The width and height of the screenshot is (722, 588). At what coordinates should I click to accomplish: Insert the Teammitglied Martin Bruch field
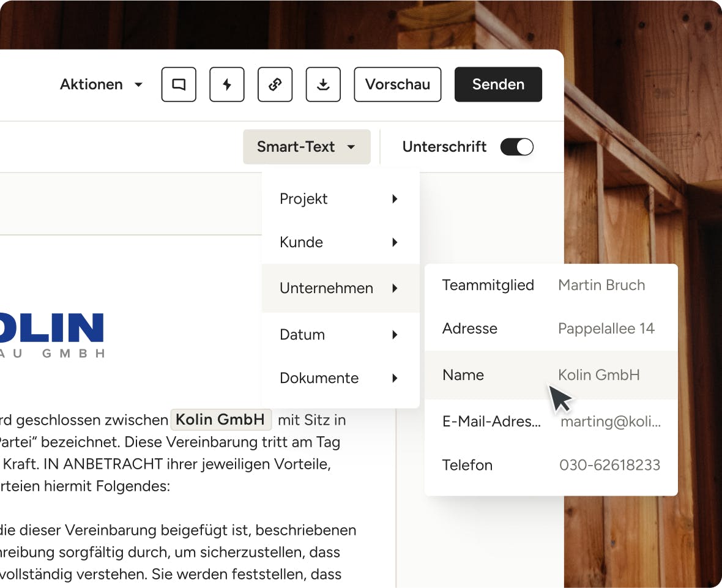[x=551, y=285]
